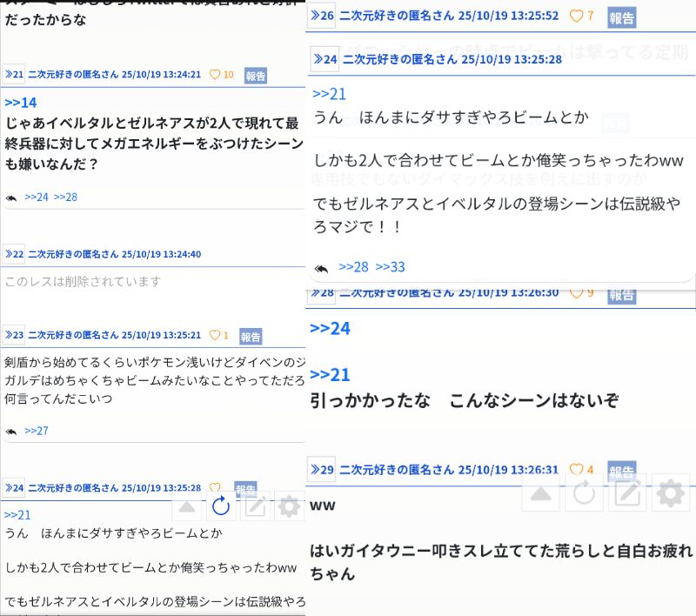Image resolution: width=696 pixels, height=616 pixels.
Task: Follow reply link >>28 under post 21
Action: click(65, 197)
